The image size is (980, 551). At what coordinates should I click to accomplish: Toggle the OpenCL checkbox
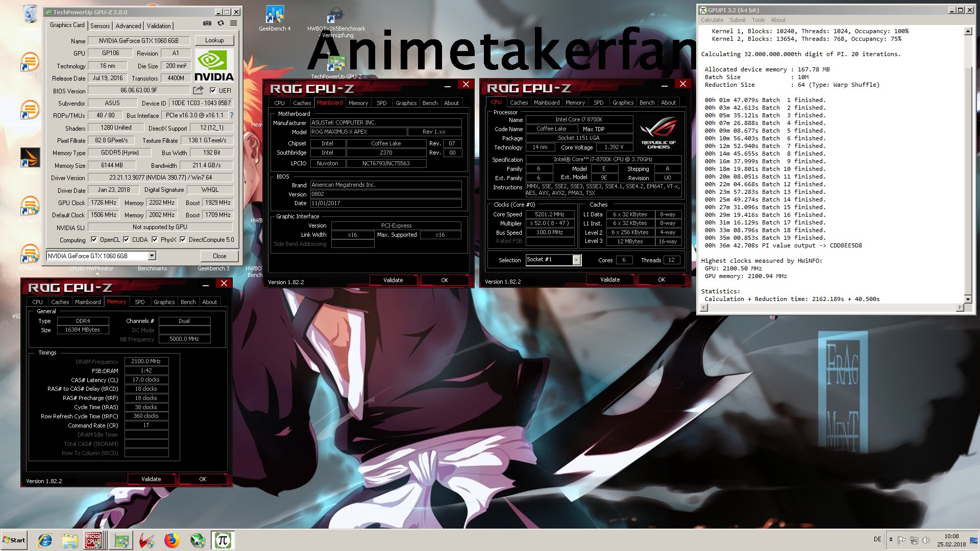pos(94,239)
